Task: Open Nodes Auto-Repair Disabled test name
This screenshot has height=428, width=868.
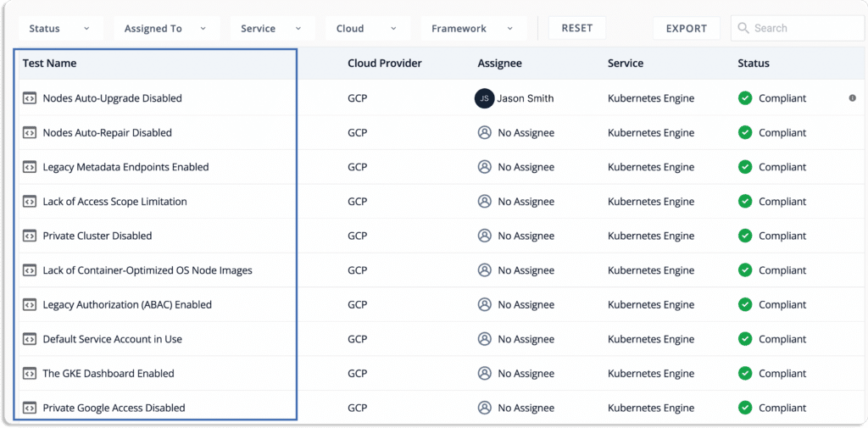Action: pyautogui.click(x=108, y=133)
